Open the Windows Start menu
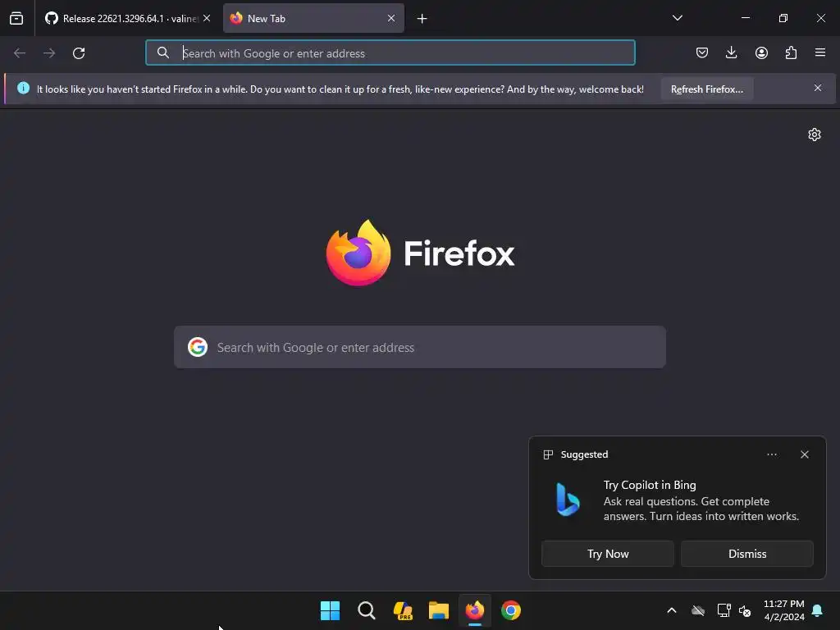 (330, 610)
